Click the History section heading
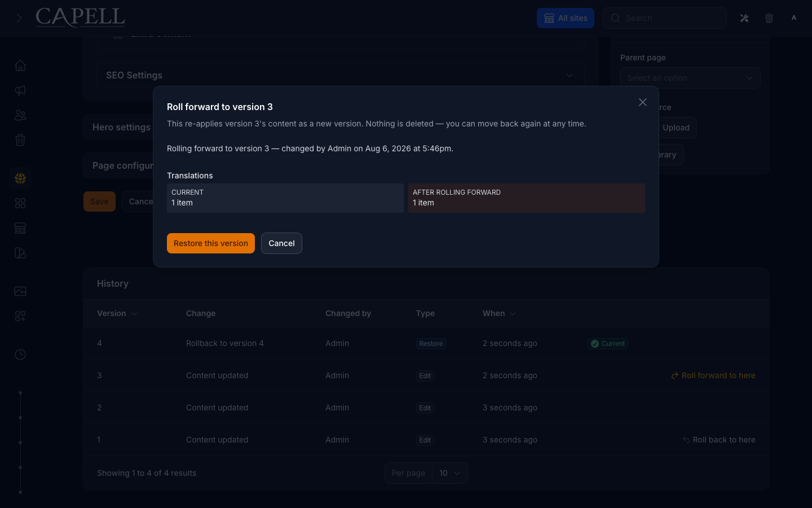812x508 pixels. [x=113, y=283]
